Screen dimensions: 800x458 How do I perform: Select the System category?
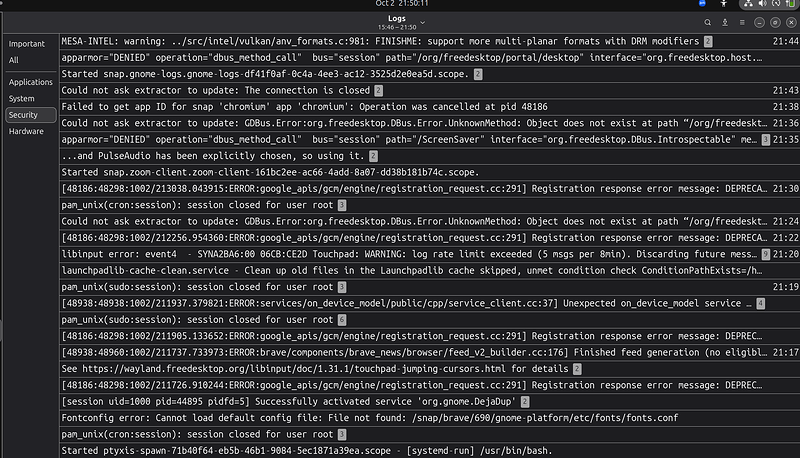tap(31, 98)
